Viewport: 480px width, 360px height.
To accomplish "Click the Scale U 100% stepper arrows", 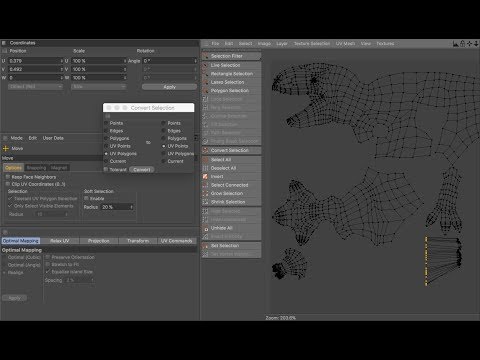I will pos(125,61).
